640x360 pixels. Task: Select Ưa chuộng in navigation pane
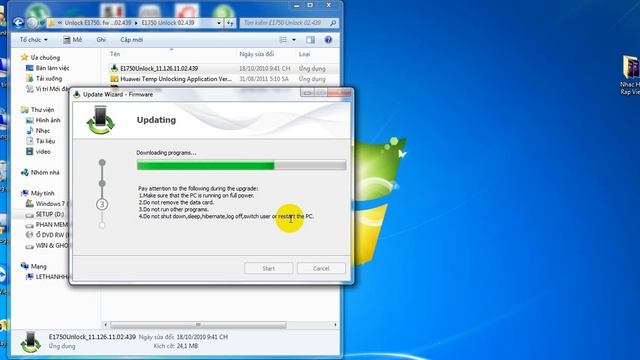click(41, 58)
